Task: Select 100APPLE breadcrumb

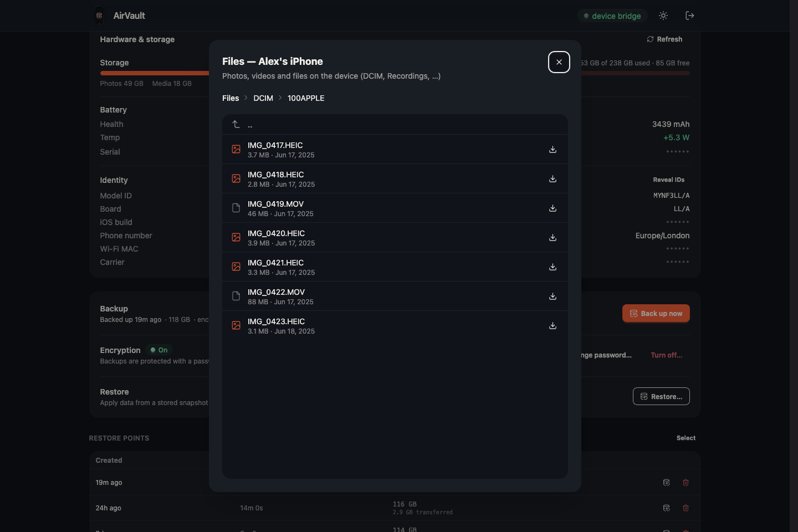Action: pos(306,98)
